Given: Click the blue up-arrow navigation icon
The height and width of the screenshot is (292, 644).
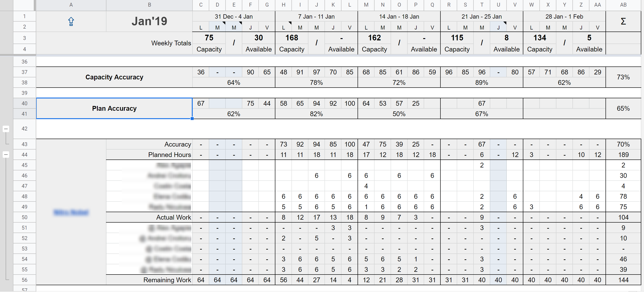Looking at the screenshot, I should click(71, 21).
